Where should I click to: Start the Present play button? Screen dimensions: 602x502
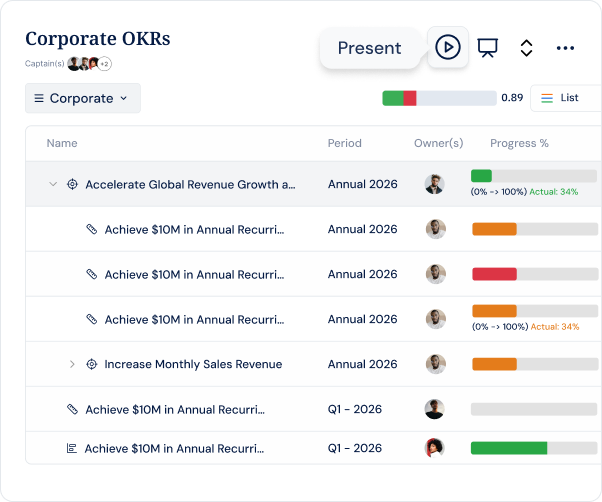click(x=448, y=47)
